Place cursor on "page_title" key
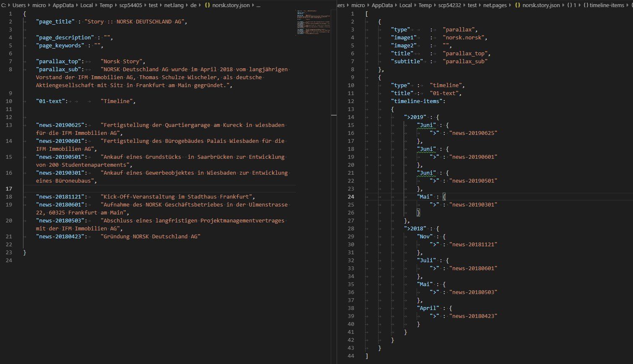 coord(55,22)
